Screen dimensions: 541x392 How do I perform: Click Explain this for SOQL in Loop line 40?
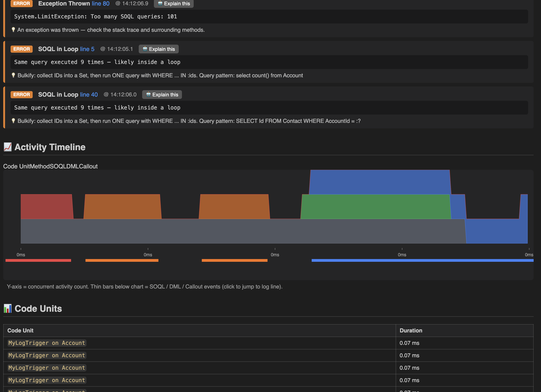coord(162,95)
